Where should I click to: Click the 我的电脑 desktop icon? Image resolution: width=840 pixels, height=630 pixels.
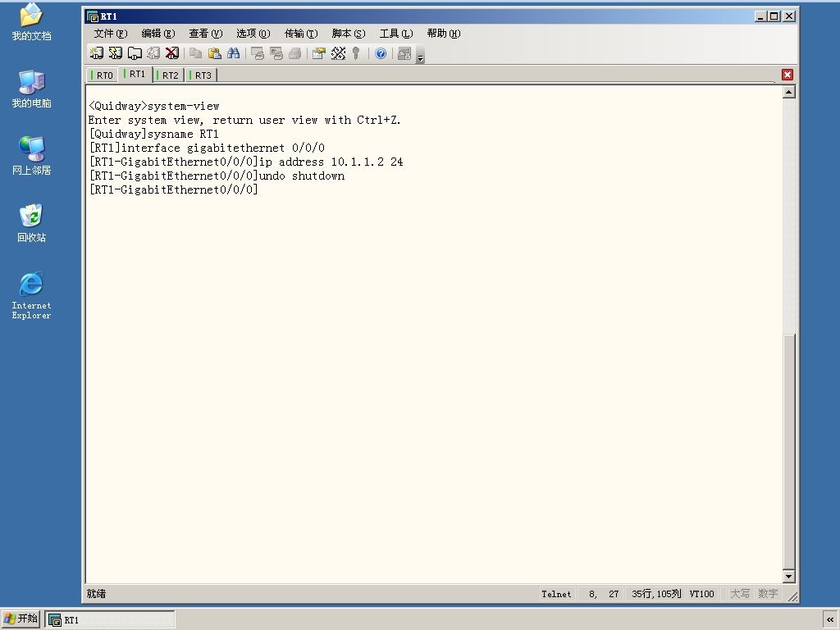click(x=31, y=89)
